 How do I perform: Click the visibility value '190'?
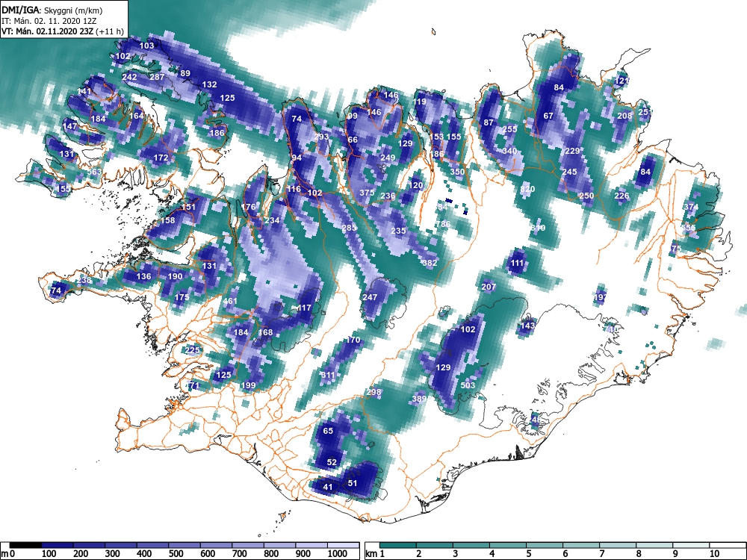coord(175,276)
